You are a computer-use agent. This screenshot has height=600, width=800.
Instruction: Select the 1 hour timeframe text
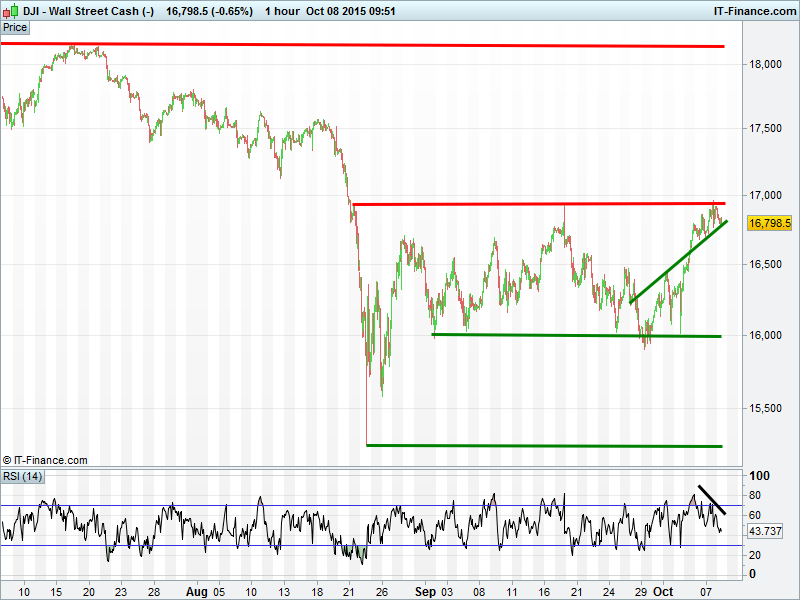[244, 11]
